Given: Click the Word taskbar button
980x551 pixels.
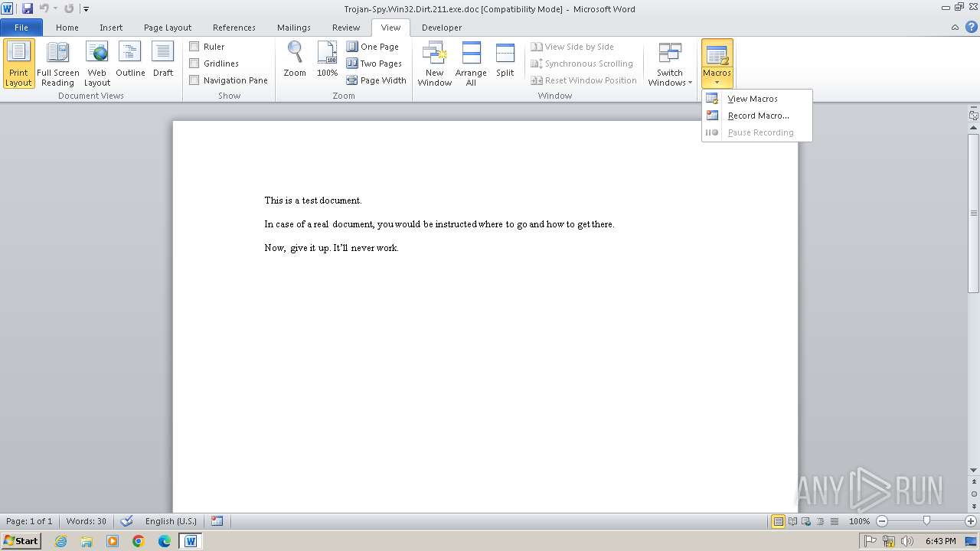Looking at the screenshot, I should tap(191, 541).
